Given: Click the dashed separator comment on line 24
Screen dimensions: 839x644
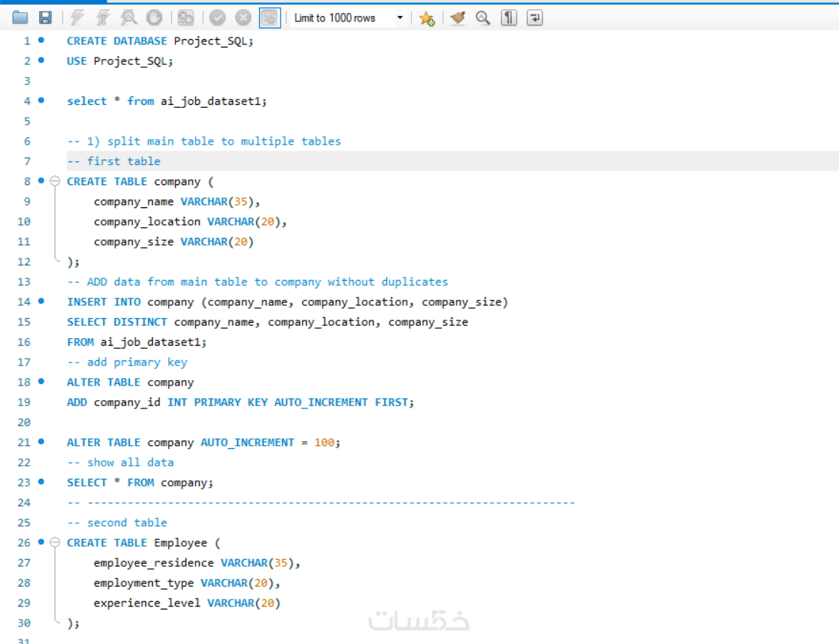Looking at the screenshot, I should 321,503.
